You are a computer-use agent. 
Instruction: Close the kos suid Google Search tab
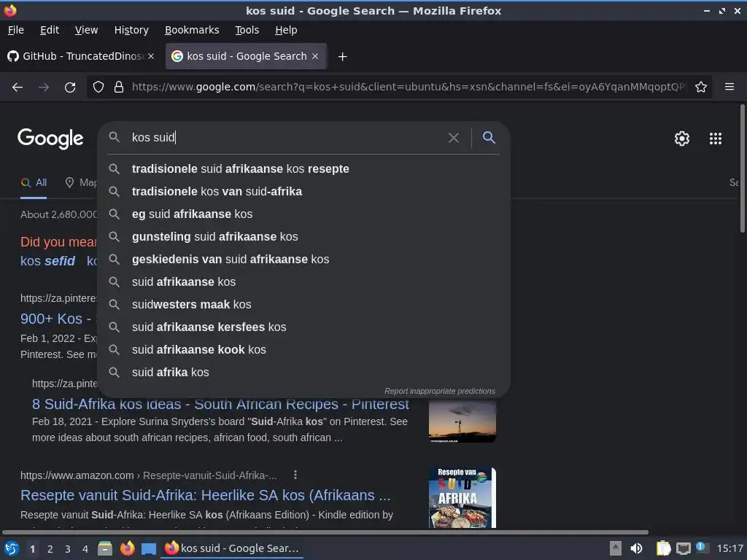pyautogui.click(x=315, y=56)
